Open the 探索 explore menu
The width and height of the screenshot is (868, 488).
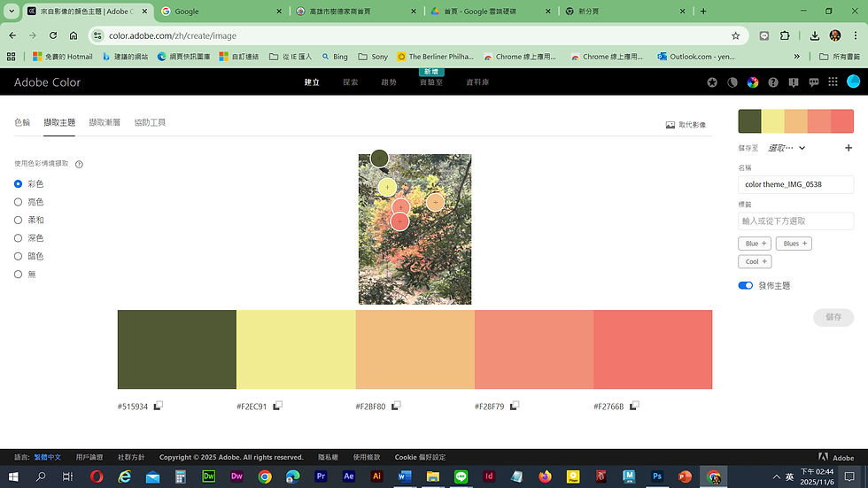[351, 81]
